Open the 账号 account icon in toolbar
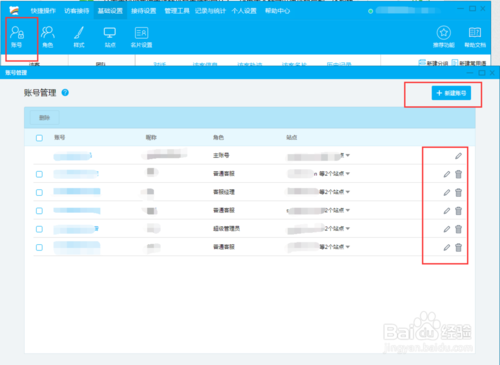This screenshot has width=500, height=365. [x=17, y=37]
